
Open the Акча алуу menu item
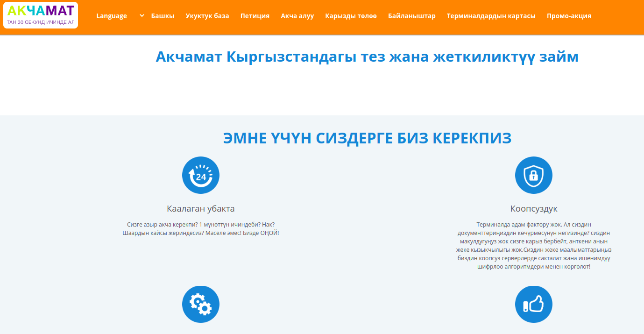tap(297, 16)
